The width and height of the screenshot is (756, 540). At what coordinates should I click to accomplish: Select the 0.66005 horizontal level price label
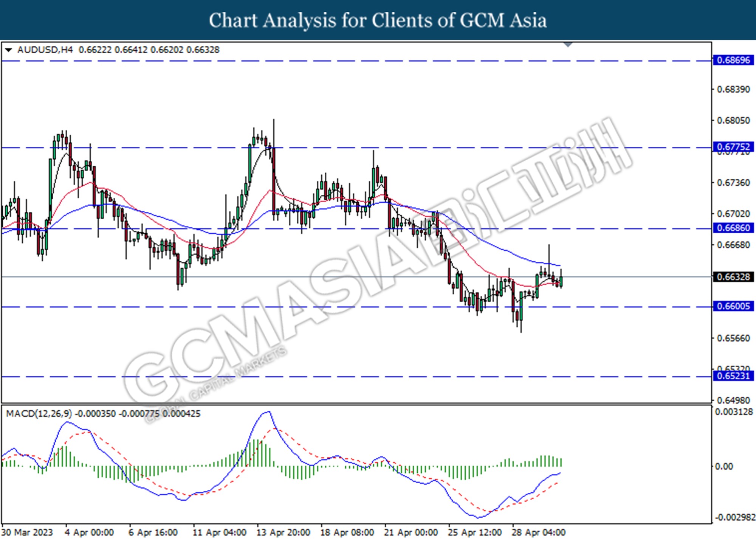point(733,306)
